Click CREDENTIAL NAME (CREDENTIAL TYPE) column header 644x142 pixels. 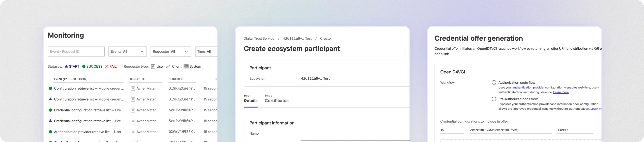point(494,130)
